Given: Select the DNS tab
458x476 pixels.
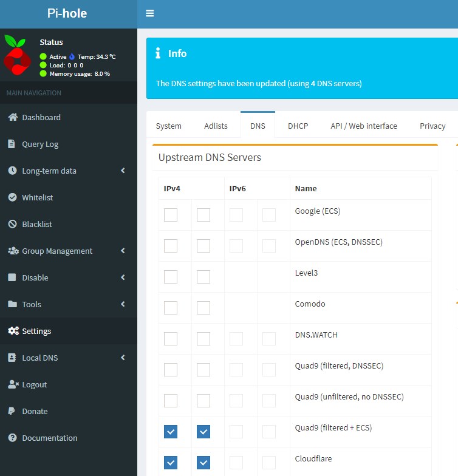Looking at the screenshot, I should [x=258, y=125].
